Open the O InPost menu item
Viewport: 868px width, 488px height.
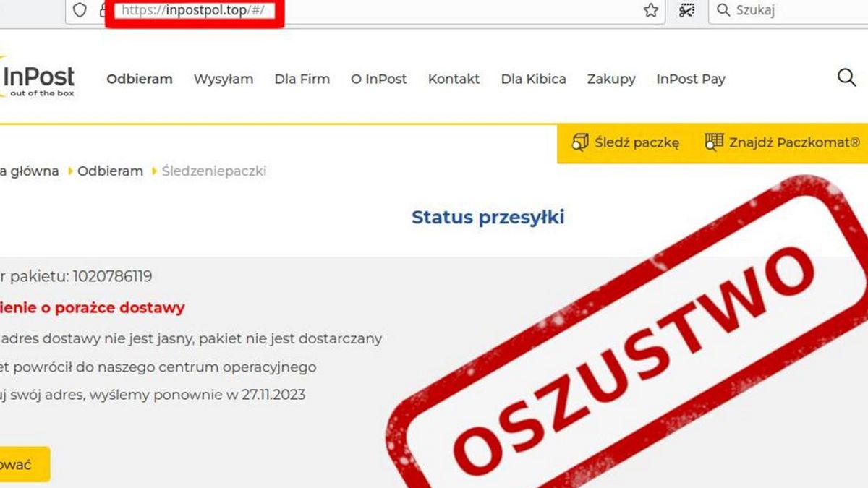(379, 80)
